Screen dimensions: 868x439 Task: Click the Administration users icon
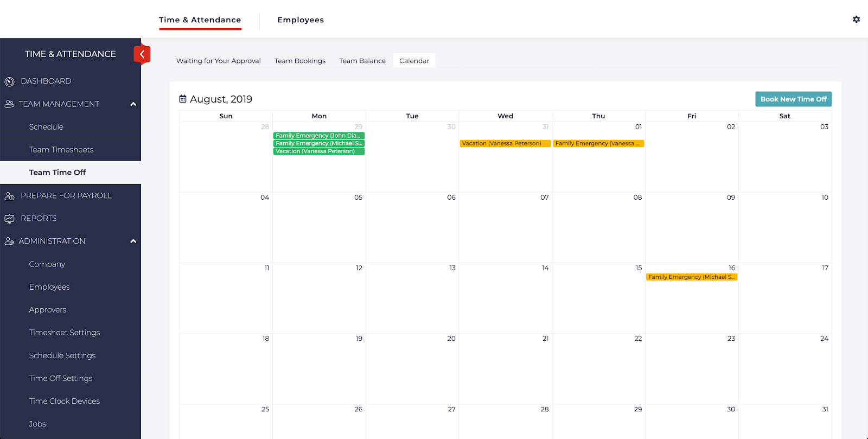(x=9, y=241)
